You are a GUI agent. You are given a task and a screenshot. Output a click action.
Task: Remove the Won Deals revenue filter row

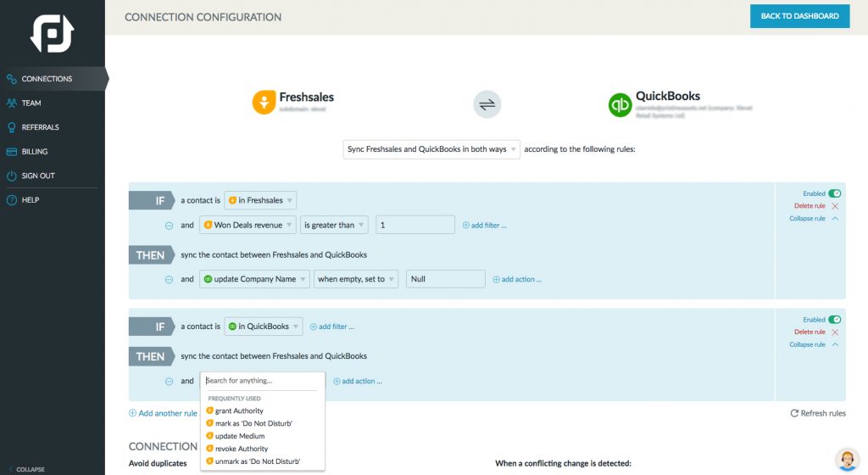click(x=169, y=226)
